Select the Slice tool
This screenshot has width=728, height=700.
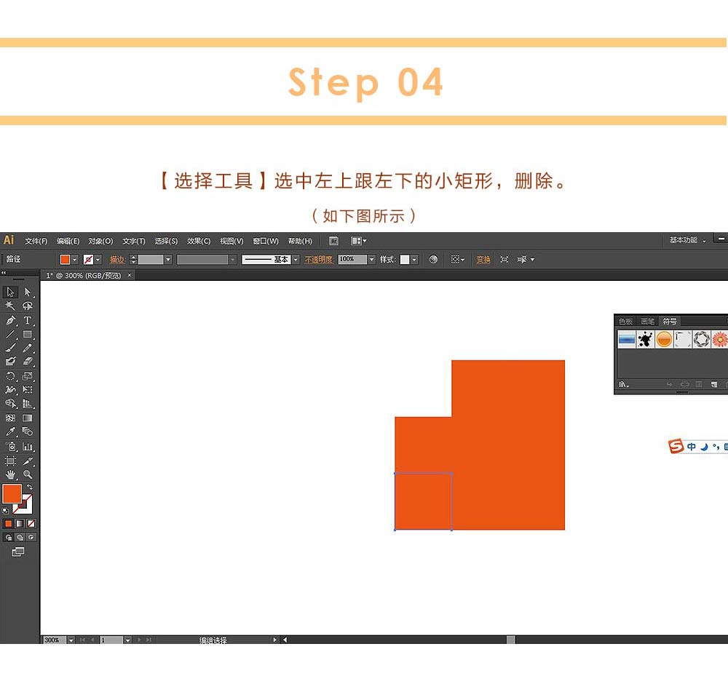click(28, 461)
